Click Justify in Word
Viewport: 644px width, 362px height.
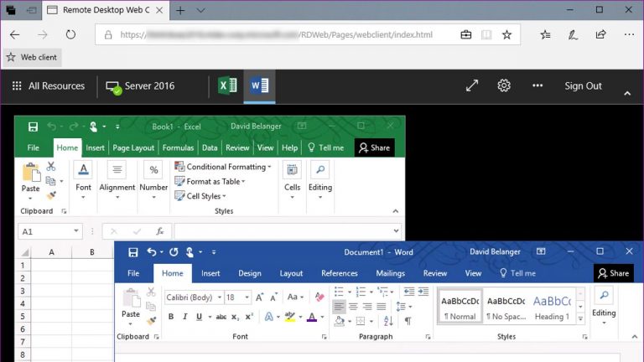pyautogui.click(x=382, y=307)
